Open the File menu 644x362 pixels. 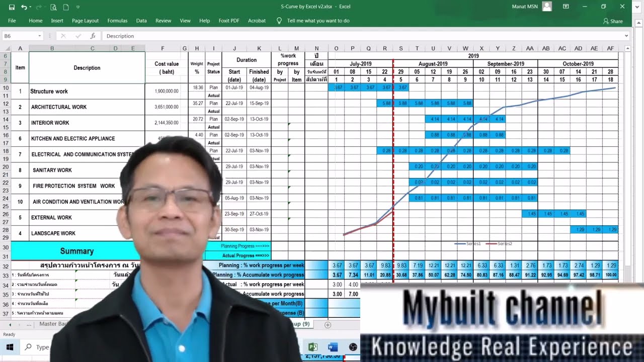coord(12,21)
